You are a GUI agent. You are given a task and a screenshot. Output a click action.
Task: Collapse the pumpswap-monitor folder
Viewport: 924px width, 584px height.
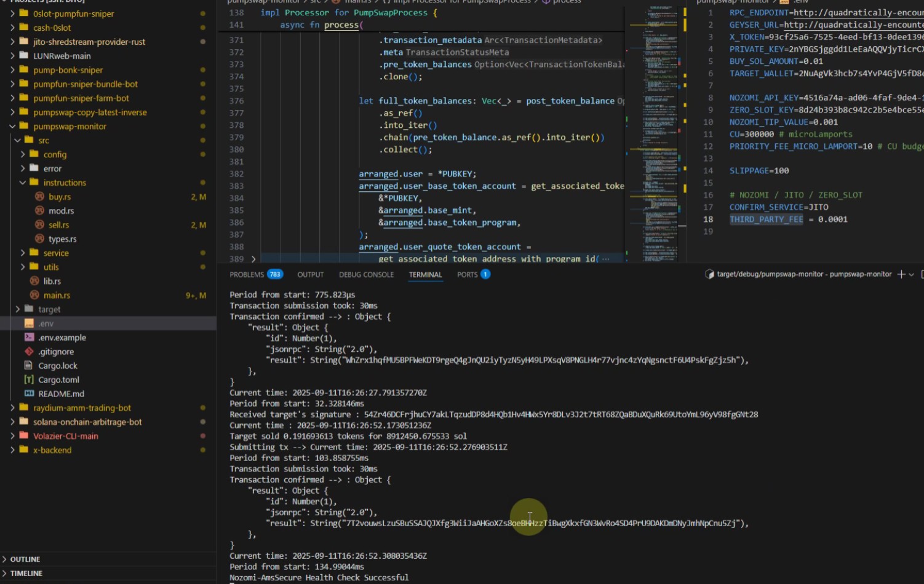pos(11,126)
